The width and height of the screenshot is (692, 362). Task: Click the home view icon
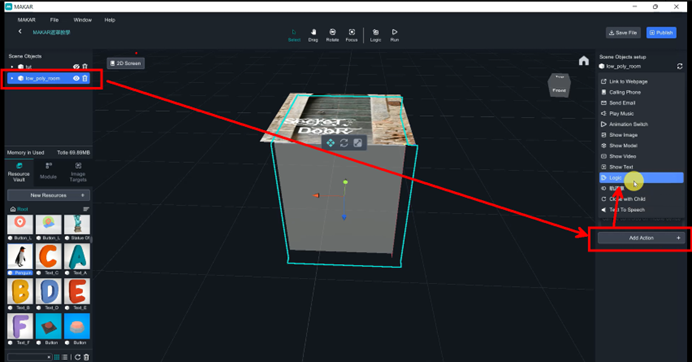pos(583,61)
